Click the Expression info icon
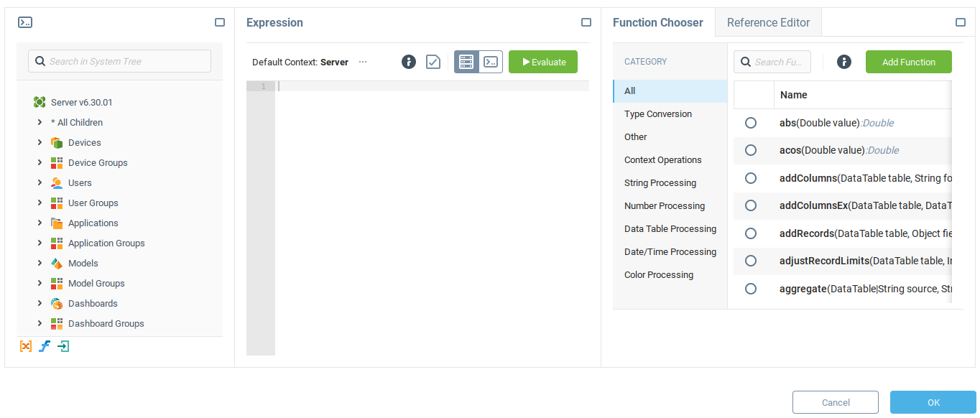The width and height of the screenshot is (980, 418). click(x=409, y=62)
